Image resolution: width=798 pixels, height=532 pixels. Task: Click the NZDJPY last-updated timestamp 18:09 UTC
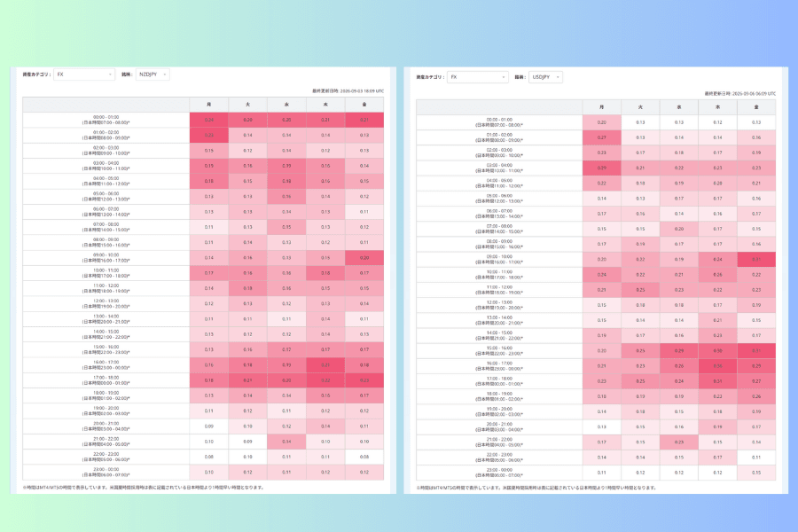coord(348,91)
